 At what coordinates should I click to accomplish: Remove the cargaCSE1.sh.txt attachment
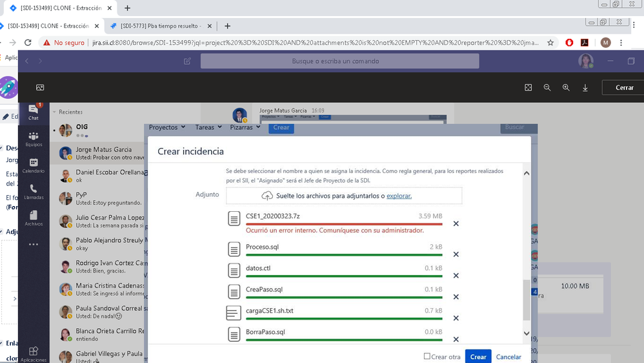pyautogui.click(x=456, y=318)
